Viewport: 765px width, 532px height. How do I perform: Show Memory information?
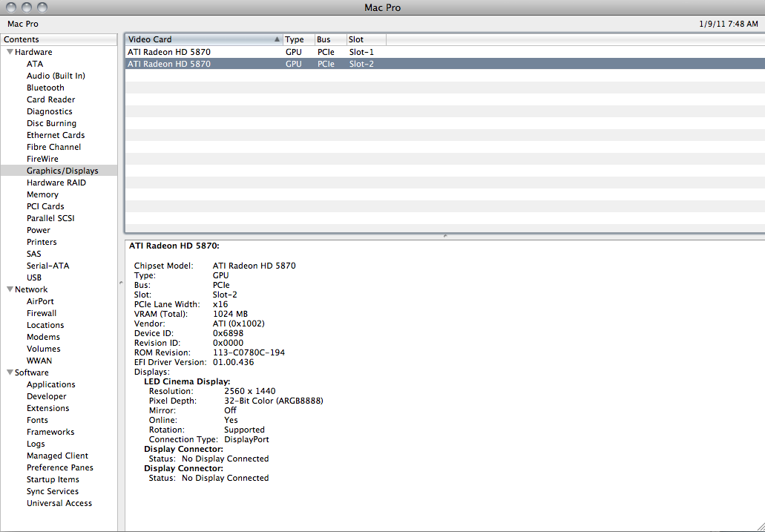(x=42, y=194)
